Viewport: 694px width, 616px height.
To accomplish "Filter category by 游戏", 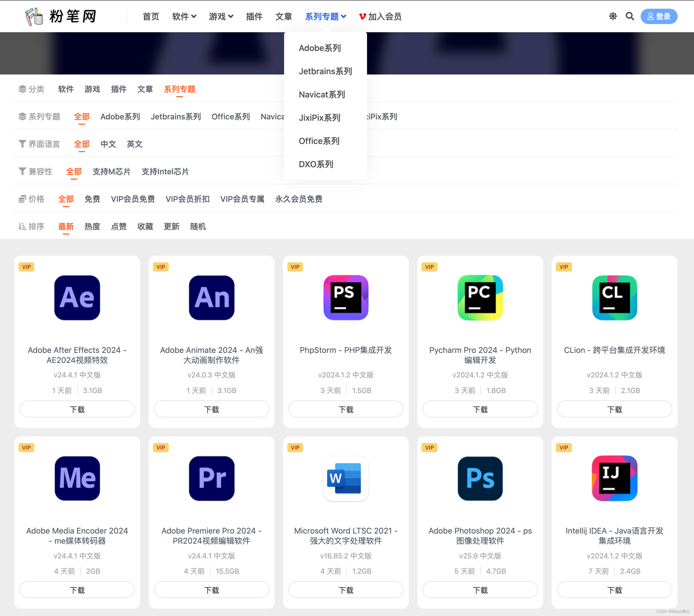I will point(92,89).
